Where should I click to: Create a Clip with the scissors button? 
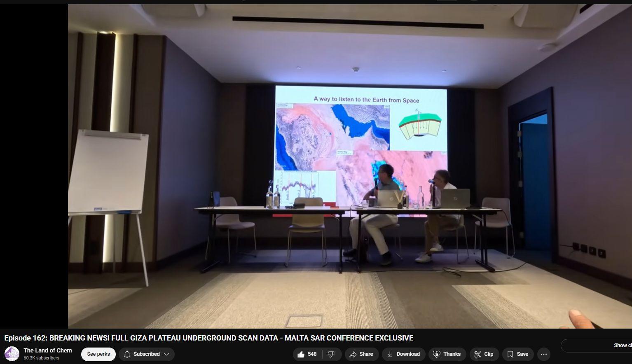[x=484, y=354]
